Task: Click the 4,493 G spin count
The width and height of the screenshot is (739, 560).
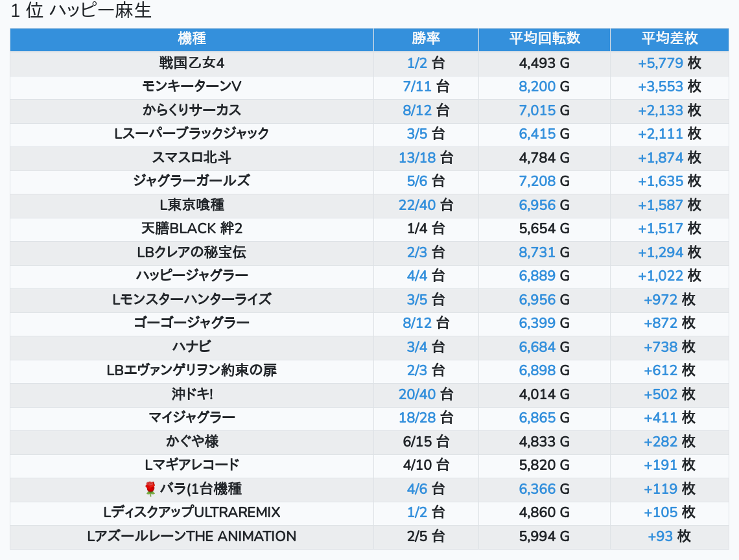Action: pyautogui.click(x=545, y=63)
